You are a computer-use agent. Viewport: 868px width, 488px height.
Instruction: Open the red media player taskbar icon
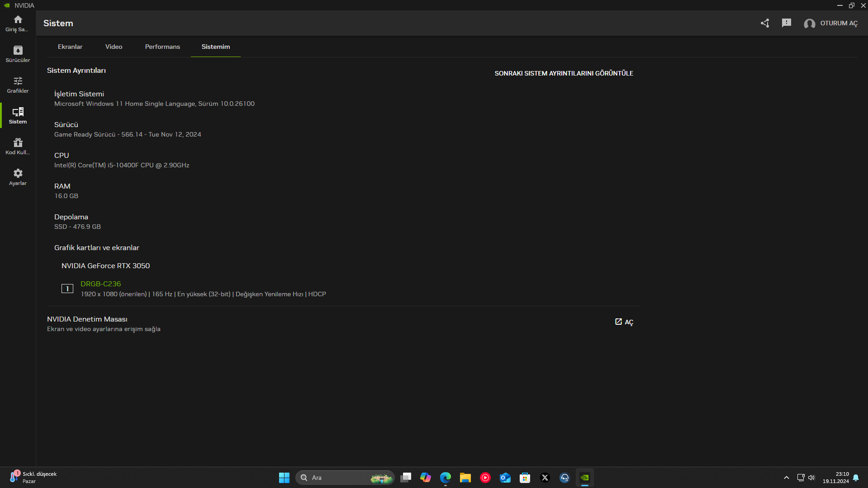tap(485, 478)
